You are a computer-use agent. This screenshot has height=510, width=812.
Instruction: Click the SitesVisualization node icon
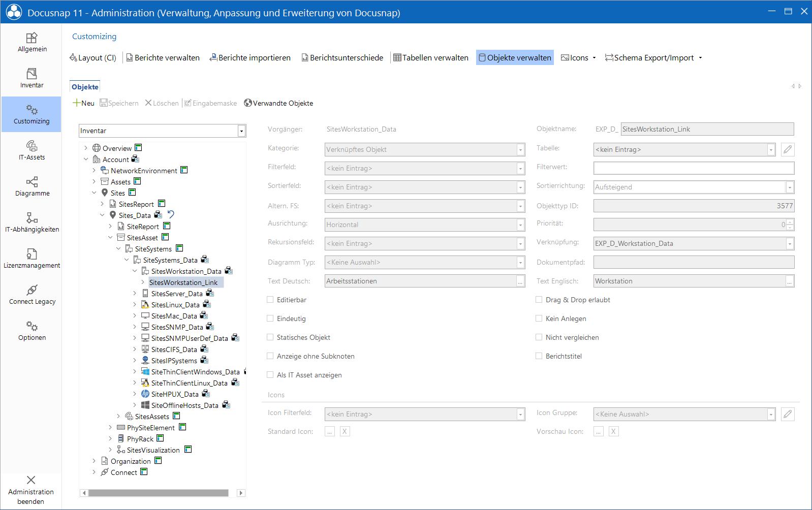pyautogui.click(x=121, y=450)
